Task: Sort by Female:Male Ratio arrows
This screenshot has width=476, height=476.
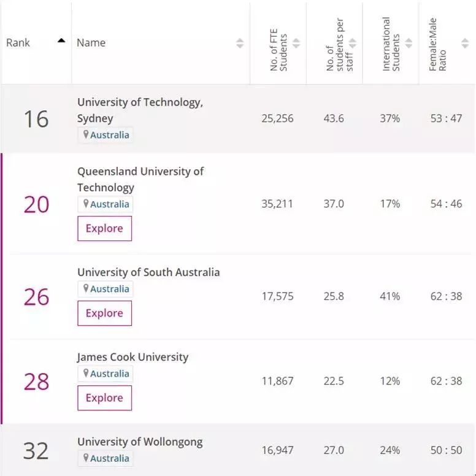Action: (x=465, y=43)
